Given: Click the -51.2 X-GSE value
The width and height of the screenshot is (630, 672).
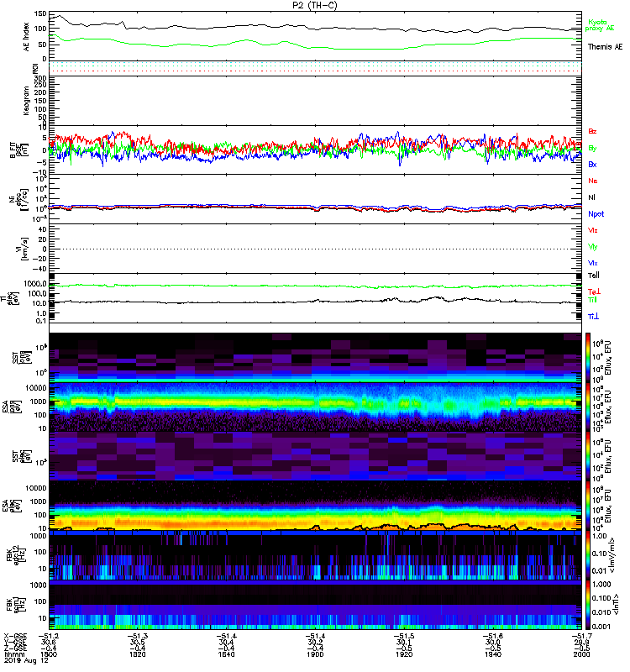Looking at the screenshot, I should [x=48, y=636].
